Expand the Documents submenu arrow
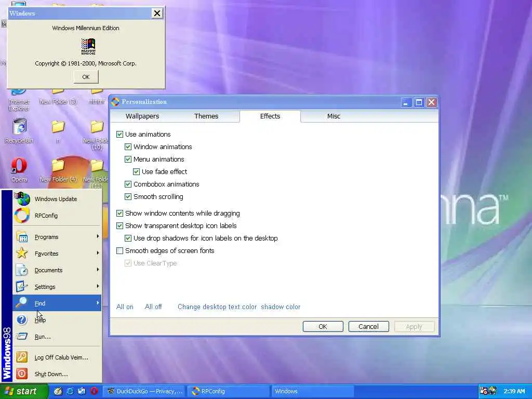The width and height of the screenshot is (532, 399). (98, 270)
